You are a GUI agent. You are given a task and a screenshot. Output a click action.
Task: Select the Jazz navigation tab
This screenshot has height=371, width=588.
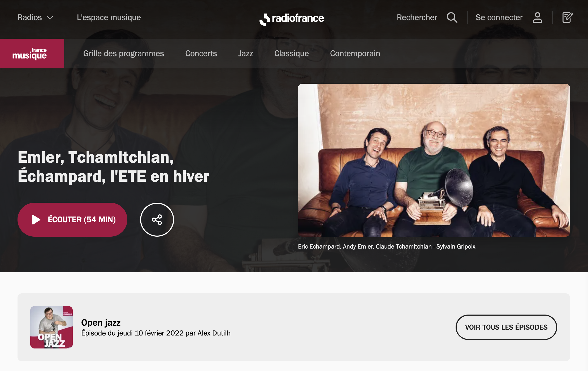[x=245, y=54]
